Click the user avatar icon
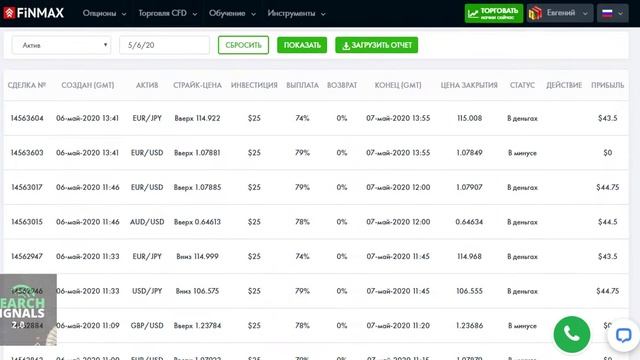The width and height of the screenshot is (640, 360). [535, 13]
